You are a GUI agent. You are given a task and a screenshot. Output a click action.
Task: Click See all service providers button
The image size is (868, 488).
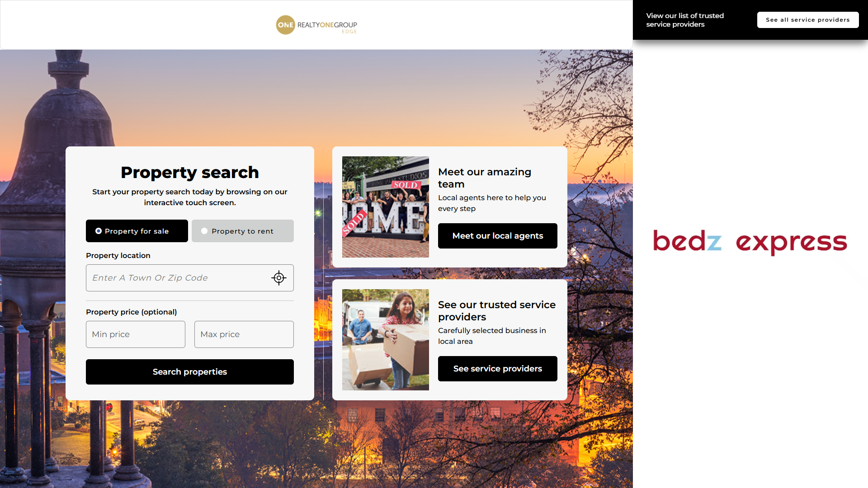click(x=808, y=20)
